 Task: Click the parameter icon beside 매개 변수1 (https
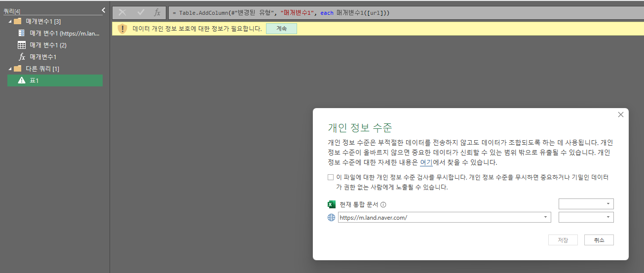pos(22,33)
